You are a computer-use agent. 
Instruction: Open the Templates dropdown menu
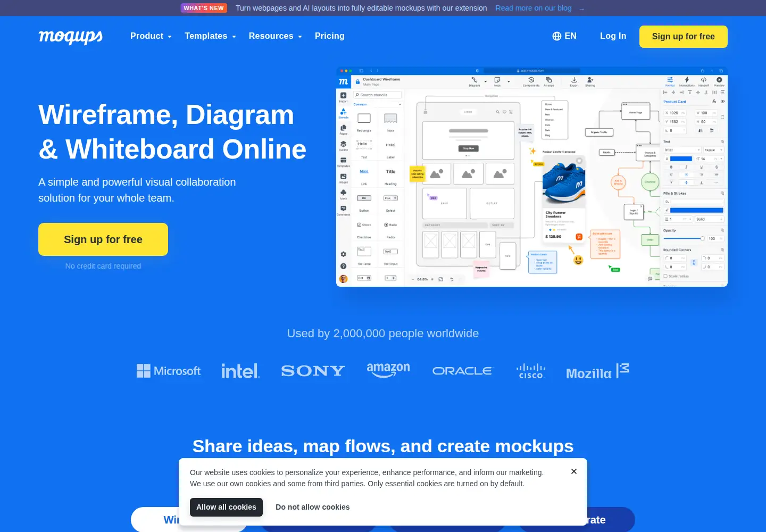point(210,36)
